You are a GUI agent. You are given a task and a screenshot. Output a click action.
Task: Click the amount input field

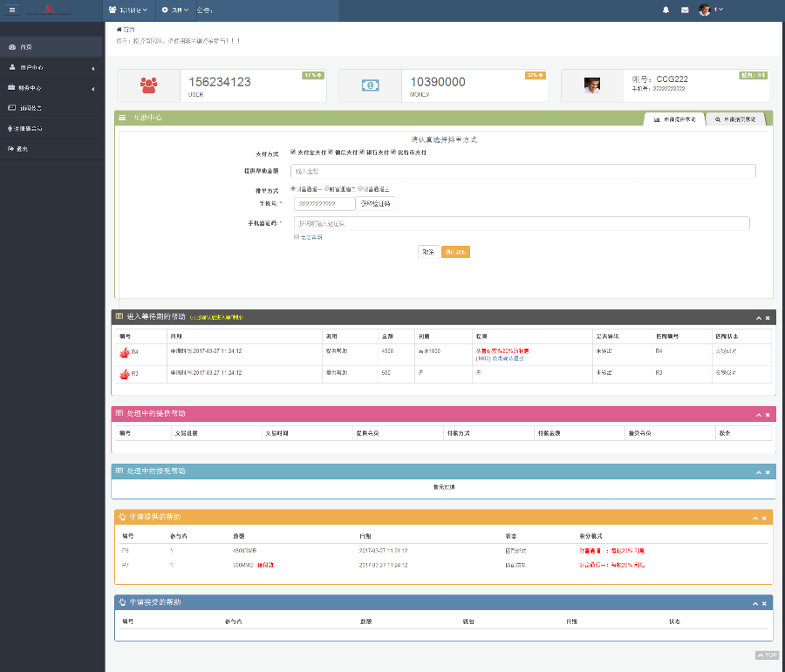522,172
